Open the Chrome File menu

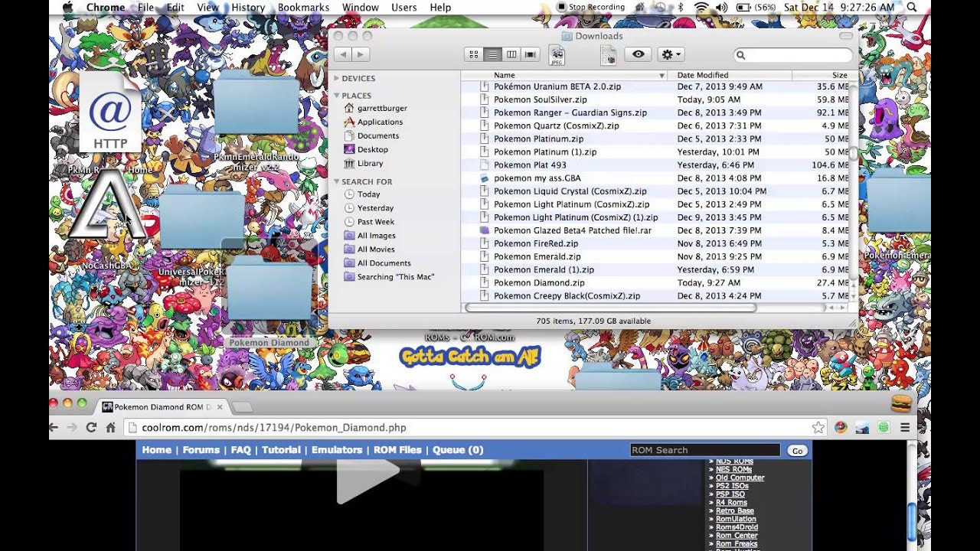click(x=145, y=7)
